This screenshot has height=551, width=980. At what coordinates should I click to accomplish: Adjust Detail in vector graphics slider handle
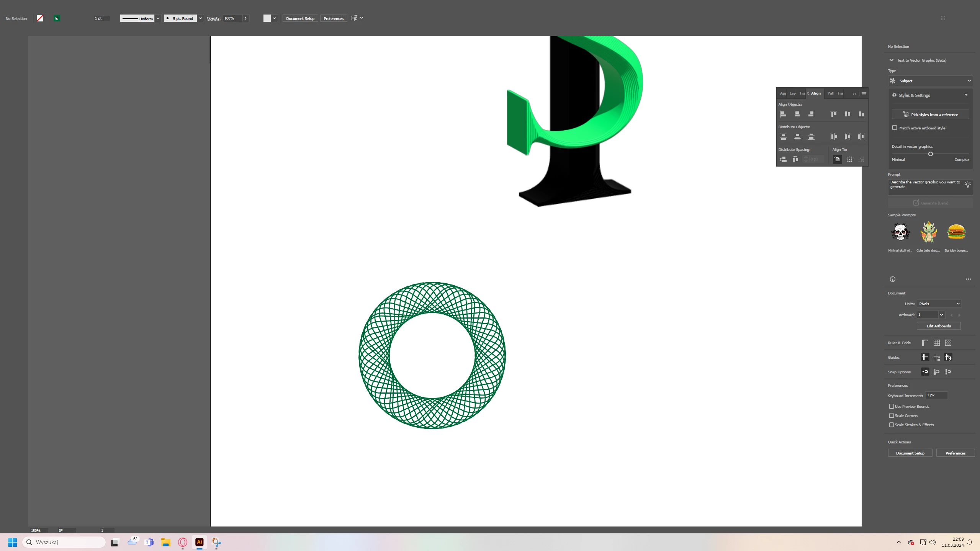930,154
